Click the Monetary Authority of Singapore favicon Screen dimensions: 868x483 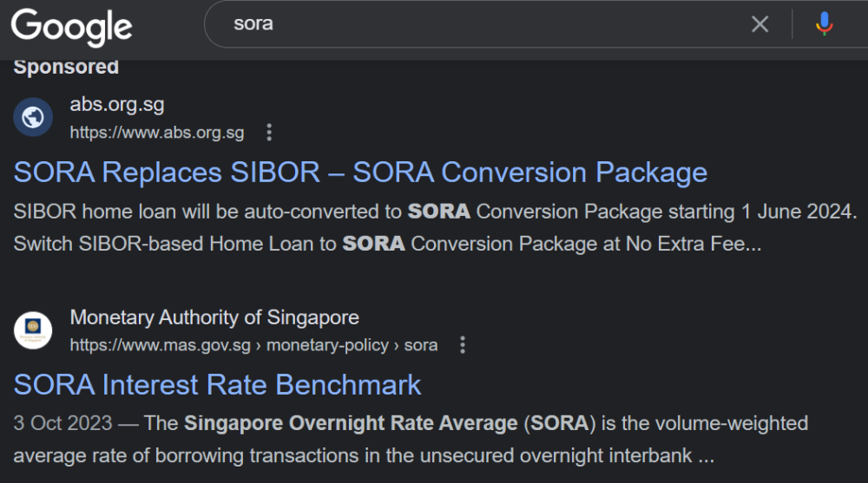[33, 330]
